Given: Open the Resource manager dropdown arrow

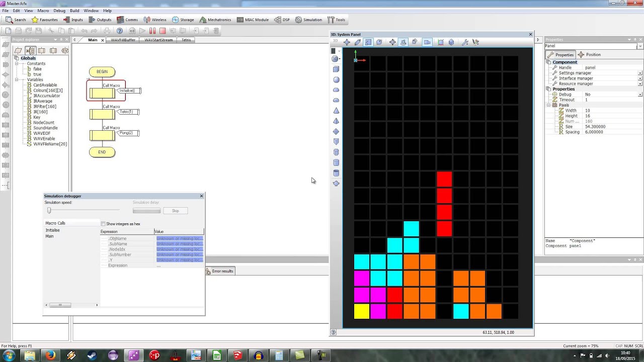Looking at the screenshot, I should click(640, 84).
